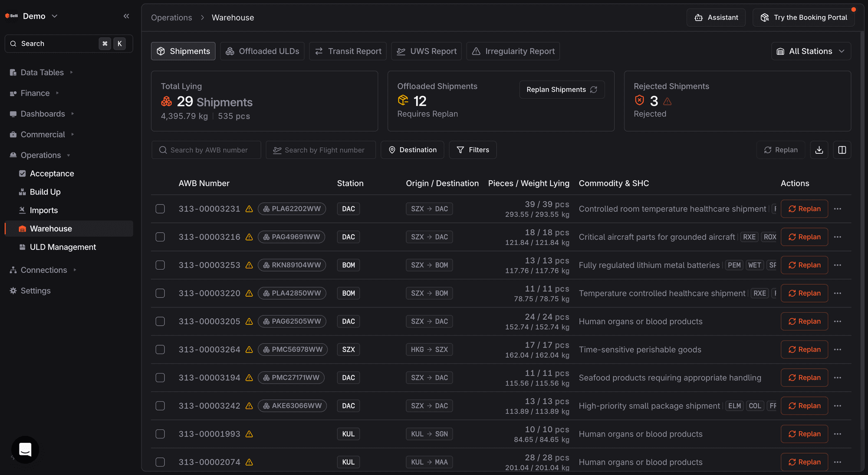Select checkbox for AWB 313-00003194
This screenshot has height=475, width=868.
(160, 378)
